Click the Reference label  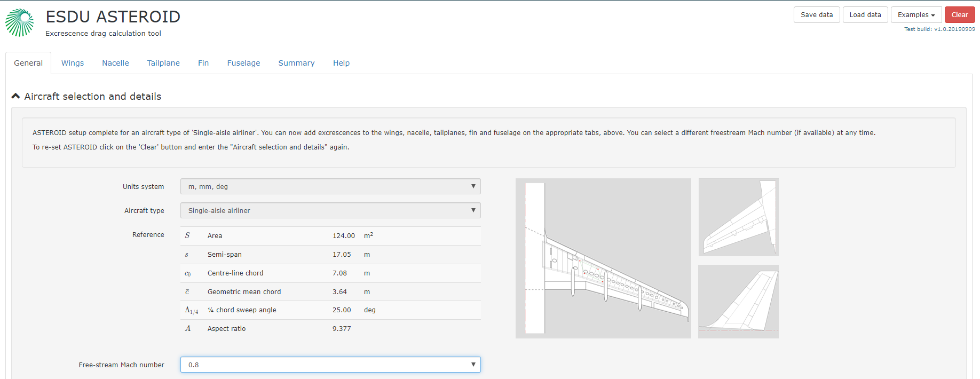[148, 235]
